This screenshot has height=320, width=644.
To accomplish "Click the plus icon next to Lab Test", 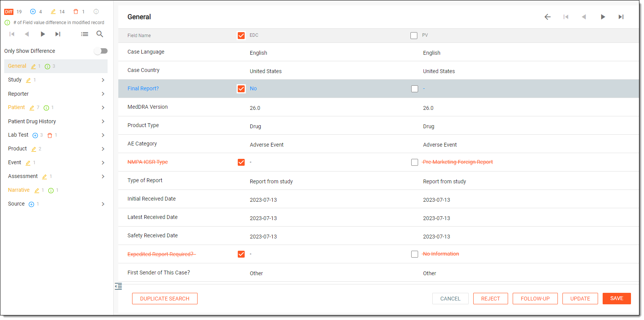I will pyautogui.click(x=35, y=136).
